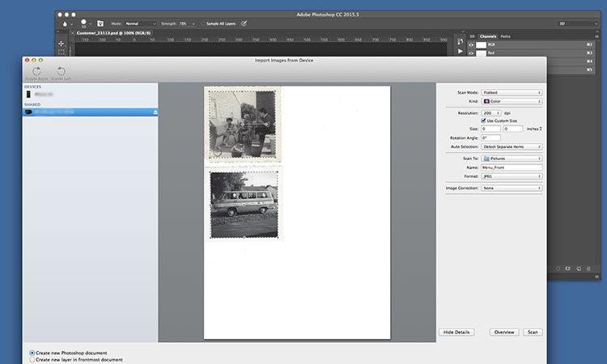Eject the selected shared scanner
The width and height of the screenshot is (607, 364).
tap(155, 112)
